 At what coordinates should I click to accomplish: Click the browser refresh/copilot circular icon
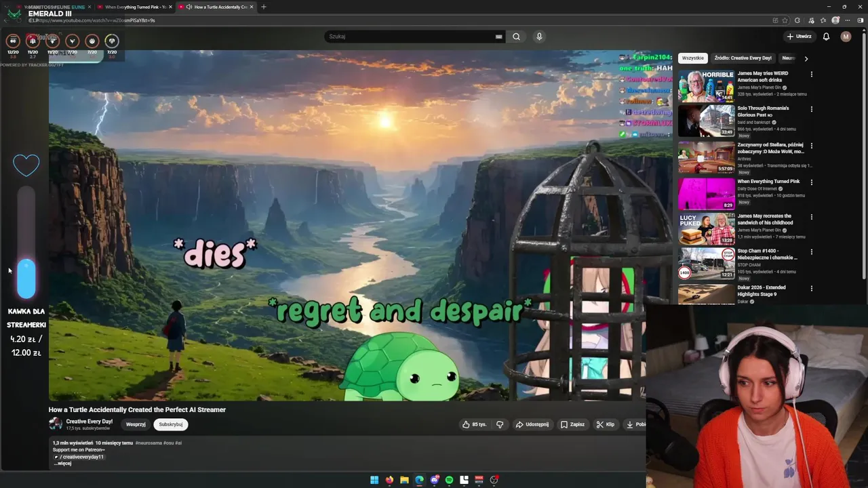coord(797,20)
